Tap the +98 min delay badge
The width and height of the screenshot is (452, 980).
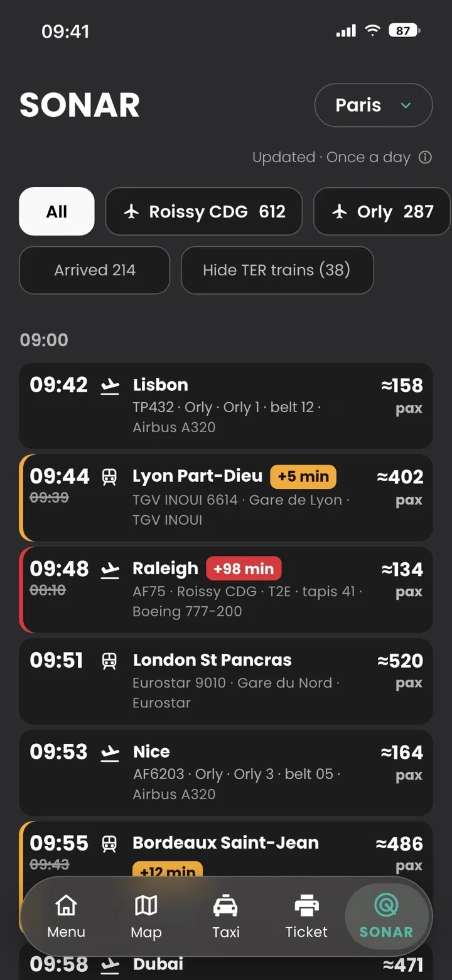(x=244, y=569)
